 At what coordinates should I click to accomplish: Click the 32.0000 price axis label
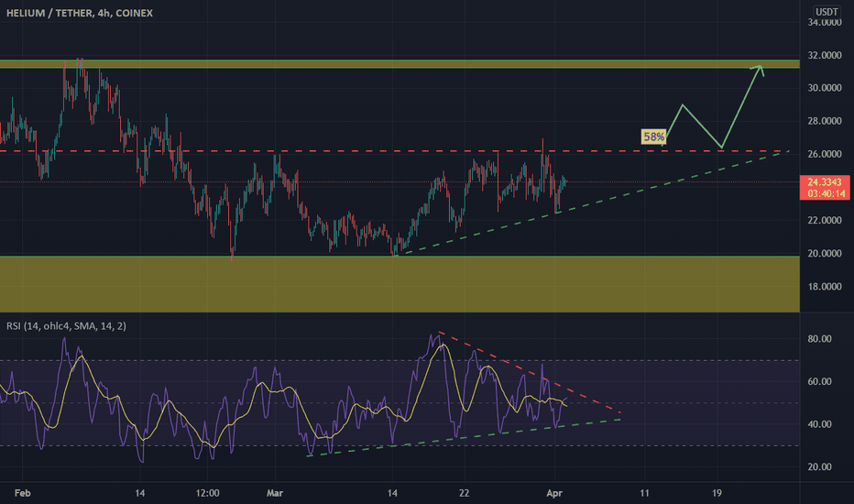click(x=825, y=55)
